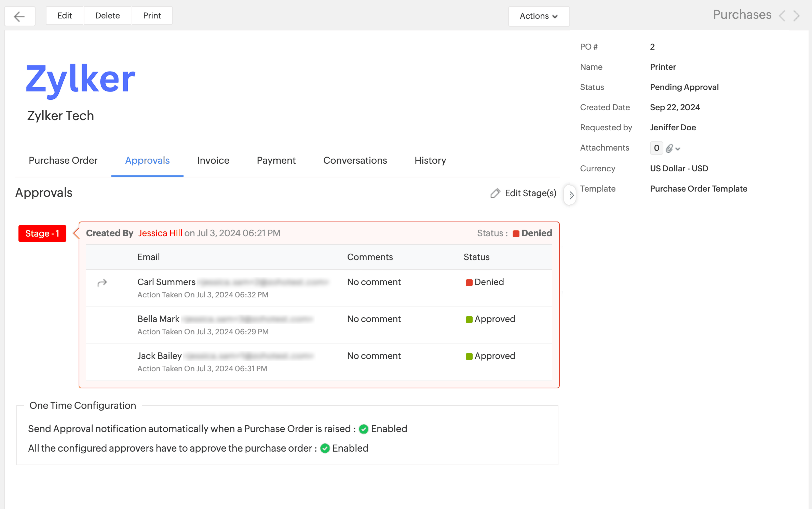Viewport: 812px width, 509px height.
Task: Switch to the Purchase Order tab
Action: [63, 160]
